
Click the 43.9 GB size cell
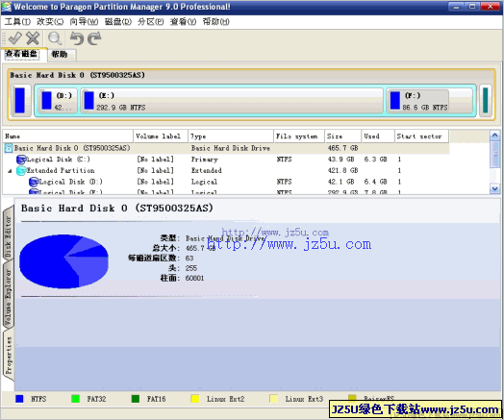click(340, 160)
